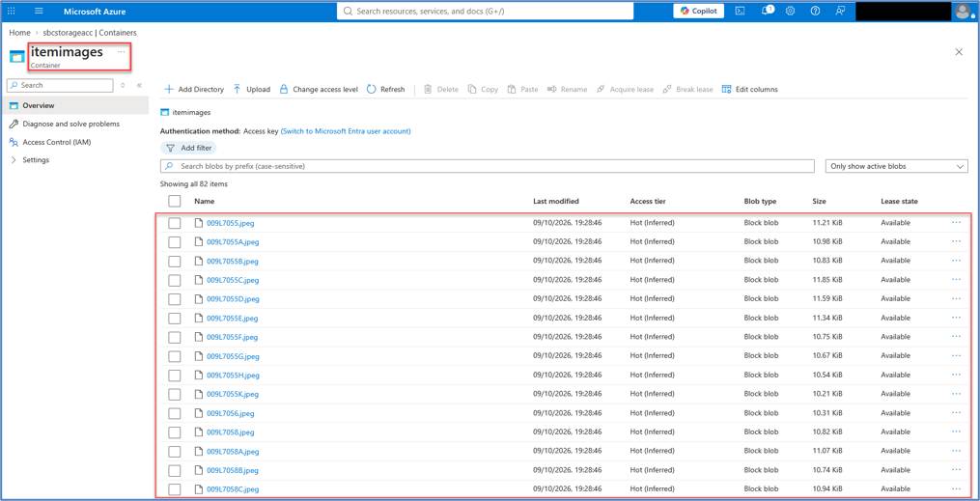Check the box for 009L7055D.jpeg
Image resolution: width=980 pixels, height=501 pixels.
point(175,298)
